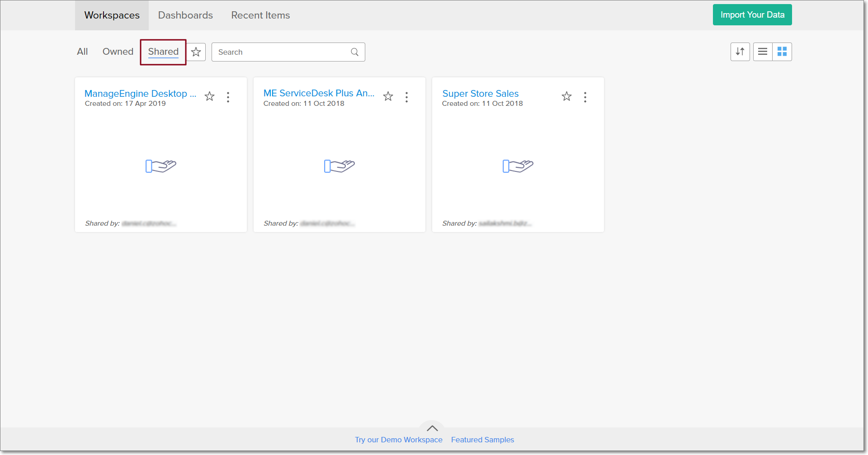This screenshot has width=868, height=455.
Task: Switch to the Dashboards tab
Action: (185, 15)
